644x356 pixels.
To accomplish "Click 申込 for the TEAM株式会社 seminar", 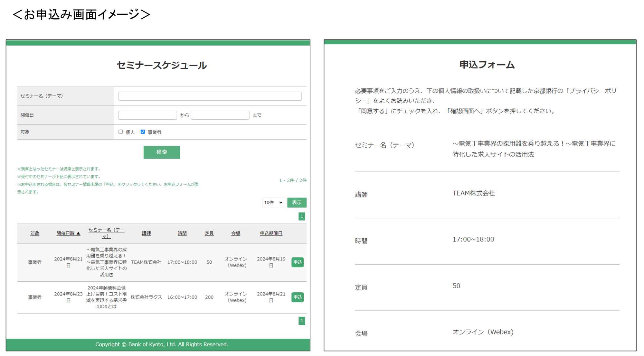I will [x=298, y=262].
